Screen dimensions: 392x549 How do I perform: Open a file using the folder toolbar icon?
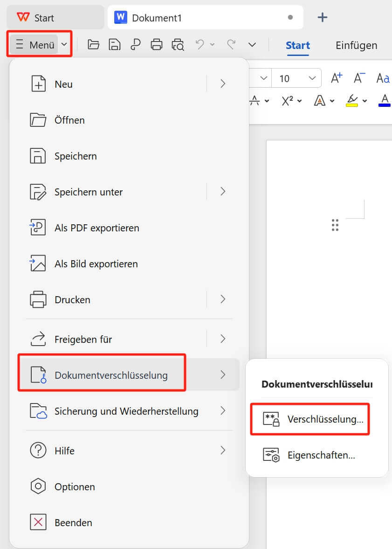click(x=93, y=44)
